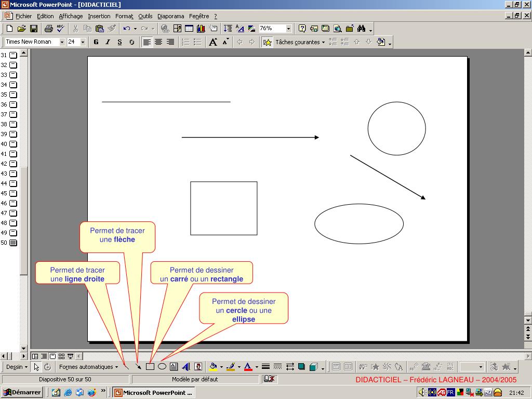The height and width of the screenshot is (399, 532).
Task: Open the font size 24 dropdown
Action: pos(83,42)
